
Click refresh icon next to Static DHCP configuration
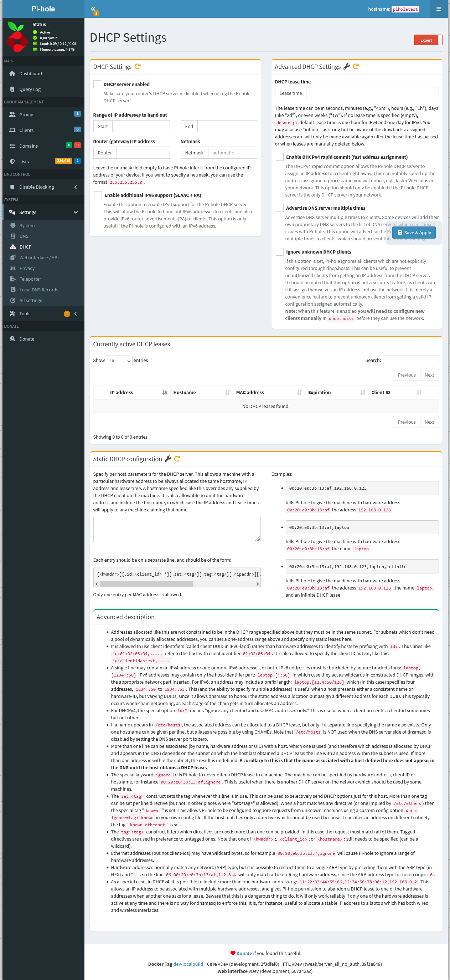pos(177,459)
